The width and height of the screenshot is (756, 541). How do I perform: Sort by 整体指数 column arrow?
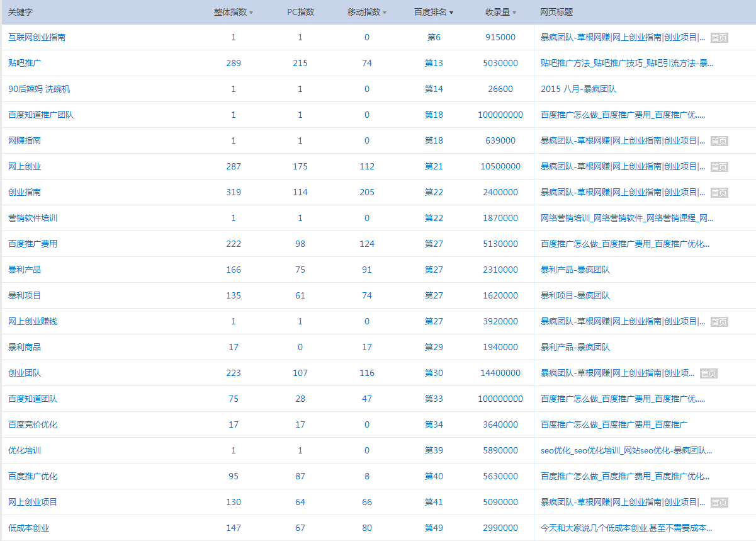click(251, 13)
